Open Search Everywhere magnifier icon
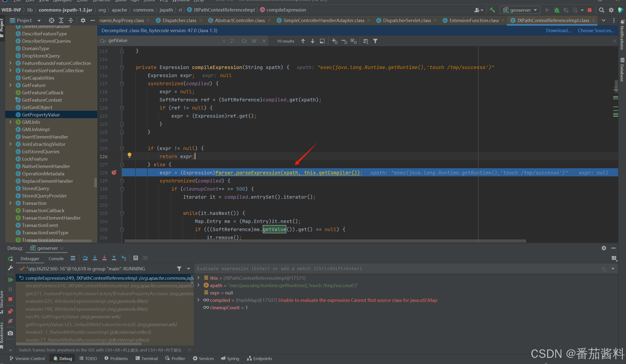The image size is (626, 364). click(x=601, y=10)
